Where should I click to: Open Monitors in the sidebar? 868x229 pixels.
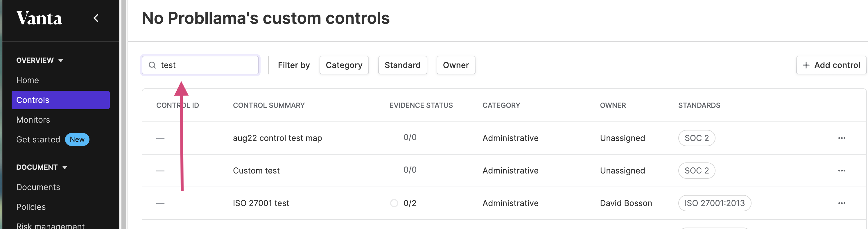tap(33, 120)
